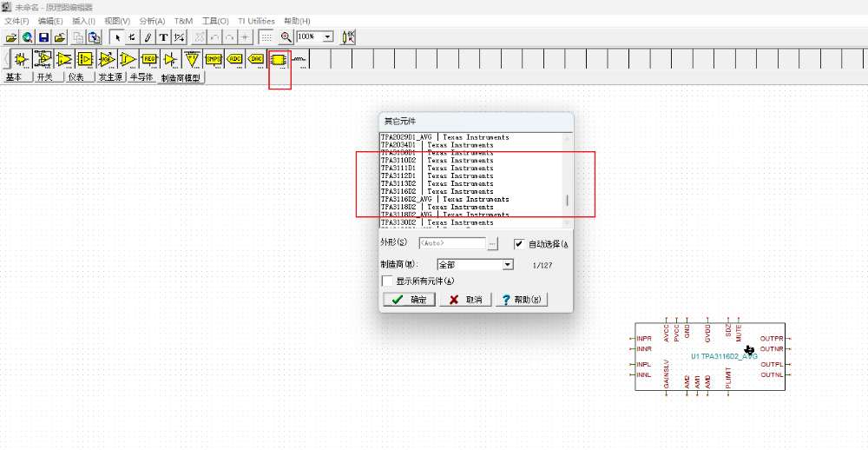Open the 视图(V) menu
The height and width of the screenshot is (450, 868).
tap(117, 21)
